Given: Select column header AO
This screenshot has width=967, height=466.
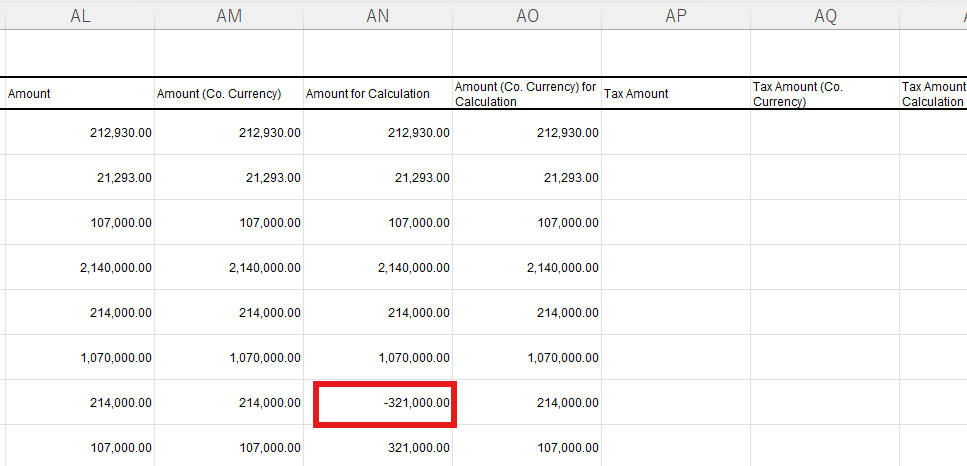Looking at the screenshot, I should coord(527,16).
